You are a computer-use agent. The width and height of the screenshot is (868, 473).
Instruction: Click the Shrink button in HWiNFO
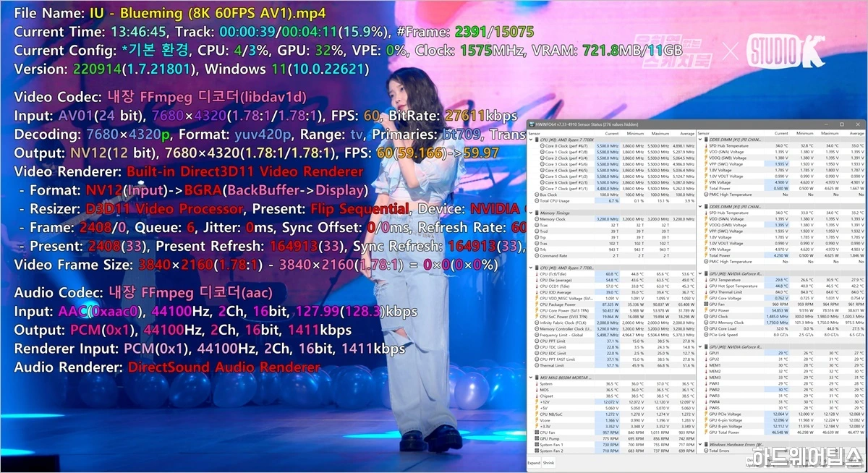click(548, 462)
